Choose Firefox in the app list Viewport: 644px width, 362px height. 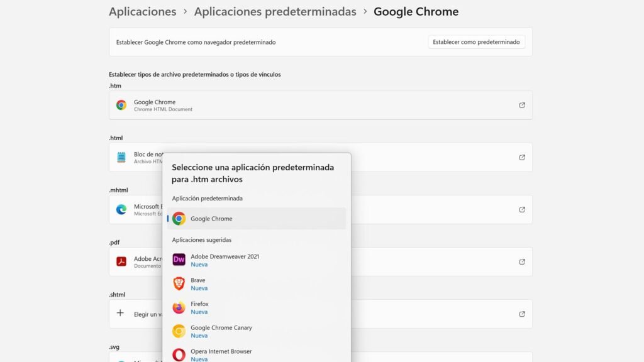[199, 307]
